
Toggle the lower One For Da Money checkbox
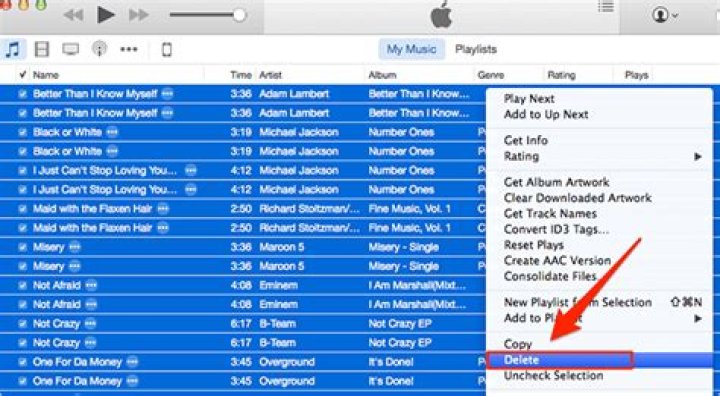point(22,381)
